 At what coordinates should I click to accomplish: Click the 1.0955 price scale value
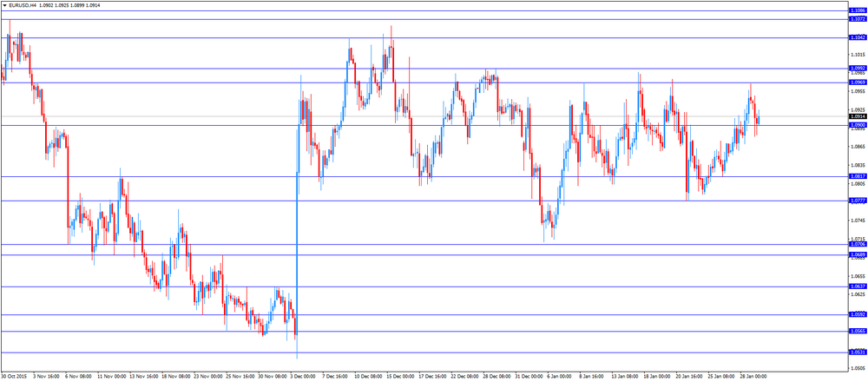point(858,91)
